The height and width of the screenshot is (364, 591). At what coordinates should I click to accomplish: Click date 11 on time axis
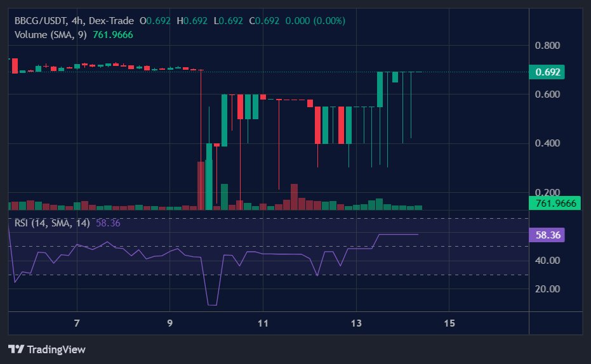coord(263,323)
